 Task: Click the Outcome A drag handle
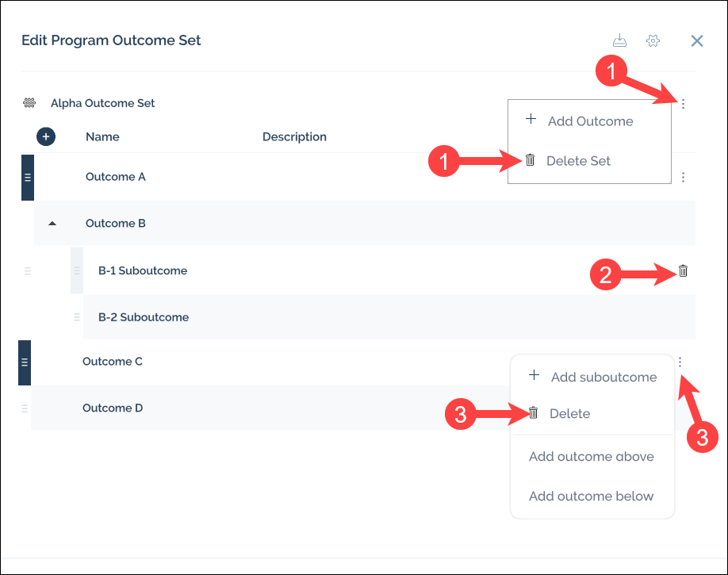[28, 177]
